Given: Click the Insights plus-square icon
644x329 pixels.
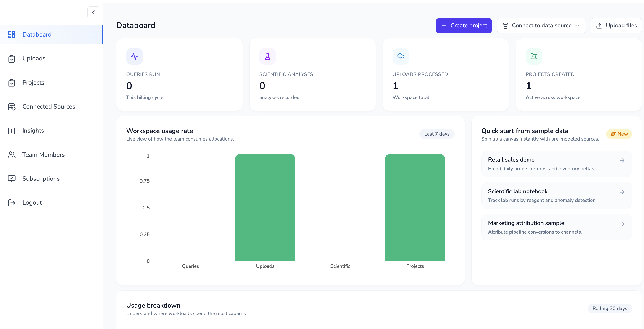Looking at the screenshot, I should click(x=11, y=131).
